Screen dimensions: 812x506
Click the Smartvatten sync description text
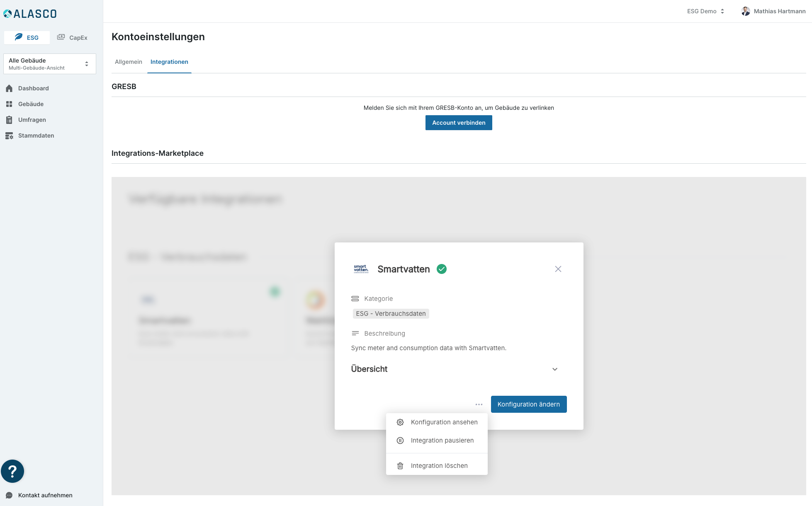428,348
